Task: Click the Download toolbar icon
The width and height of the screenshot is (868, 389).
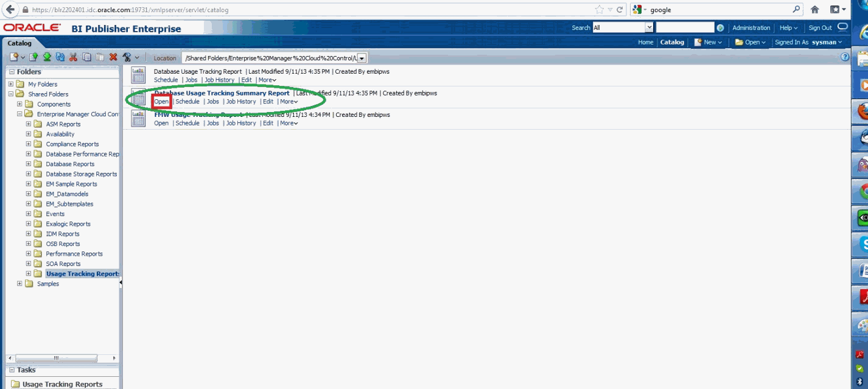Action: coord(47,57)
